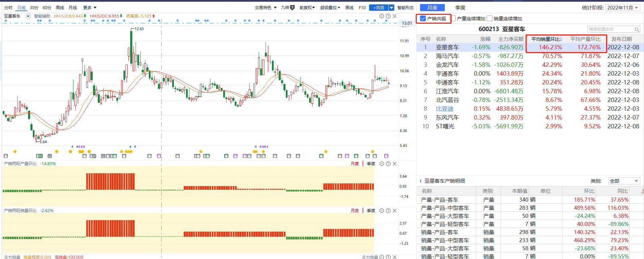The image size is (644, 259).
Task: Open the 统计阶段 2022年11月 dropdown
Action: pos(622,7)
